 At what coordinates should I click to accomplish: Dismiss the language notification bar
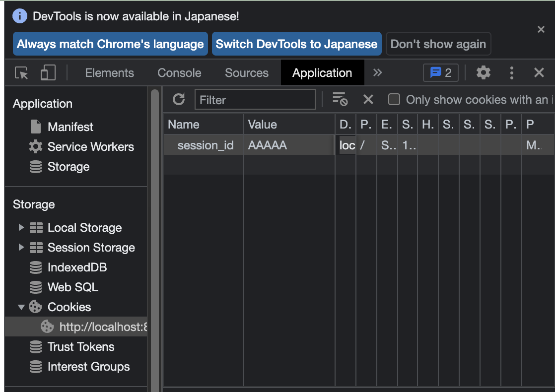click(541, 30)
